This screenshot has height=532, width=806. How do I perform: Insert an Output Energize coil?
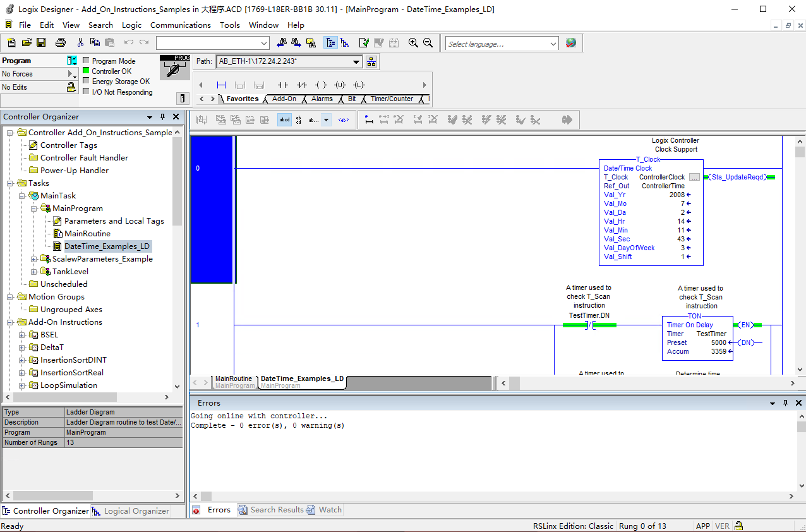[321, 85]
